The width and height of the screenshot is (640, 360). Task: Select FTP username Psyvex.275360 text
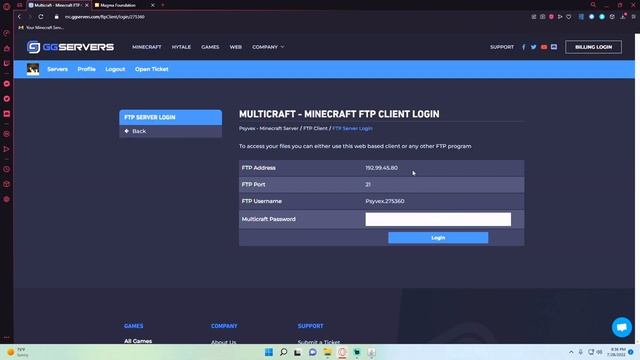click(385, 201)
